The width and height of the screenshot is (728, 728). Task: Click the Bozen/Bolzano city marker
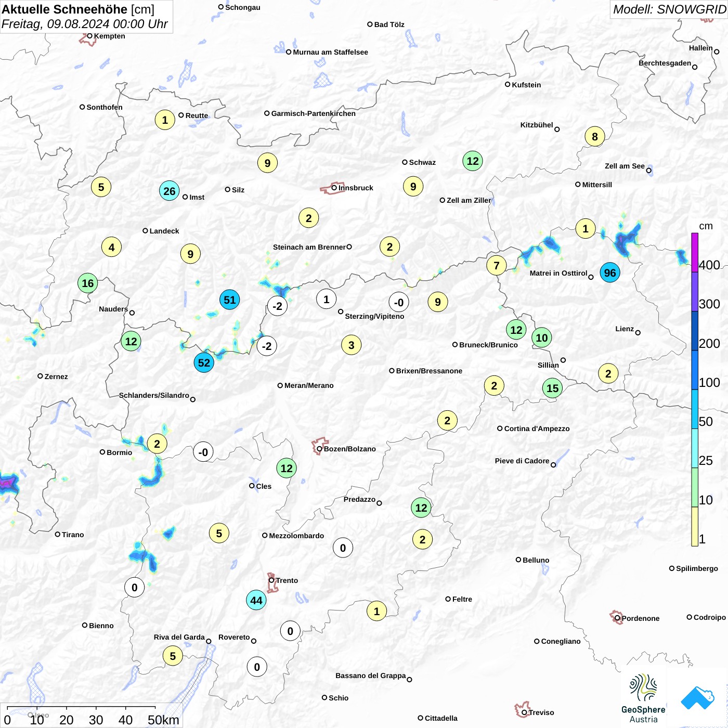click(x=319, y=449)
